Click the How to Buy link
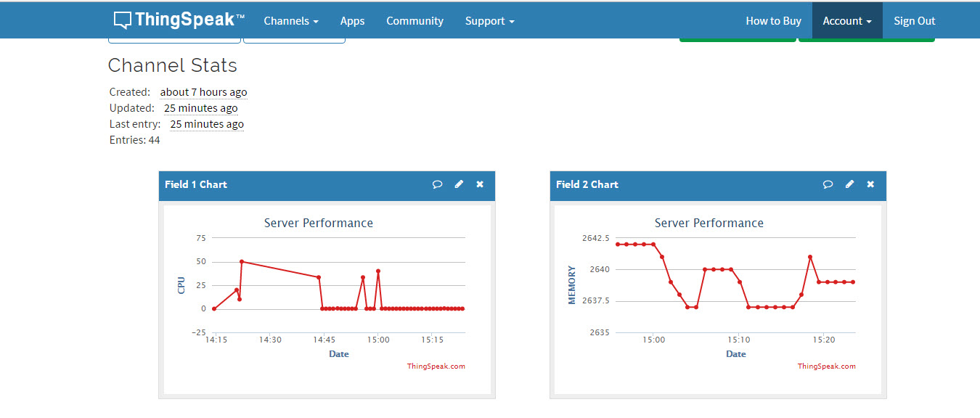This screenshot has height=418, width=980. (x=773, y=20)
